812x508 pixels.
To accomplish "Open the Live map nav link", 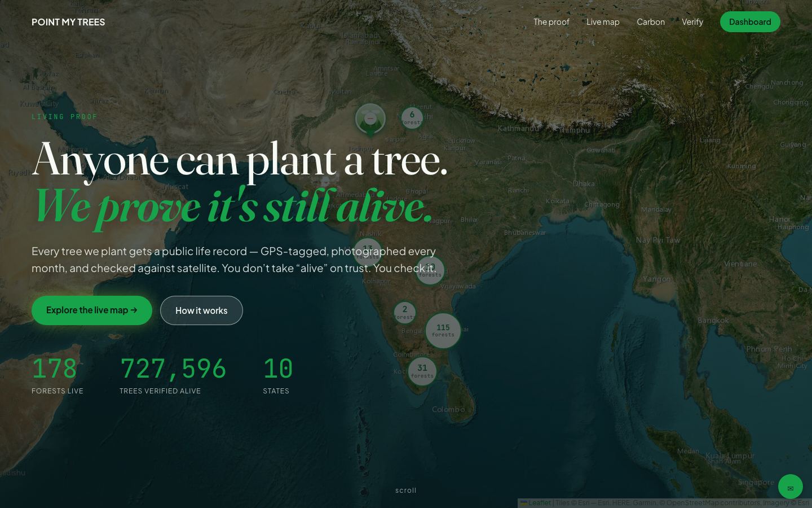I will [603, 22].
